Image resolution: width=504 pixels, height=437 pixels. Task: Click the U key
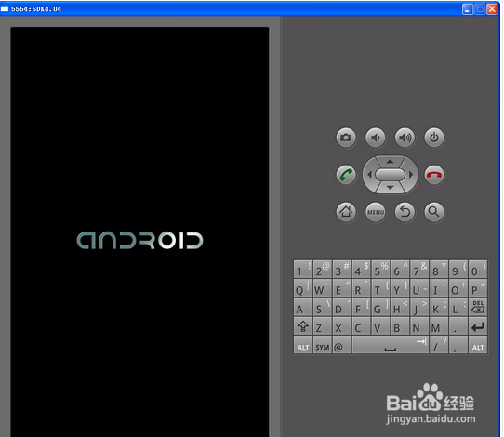(419, 288)
